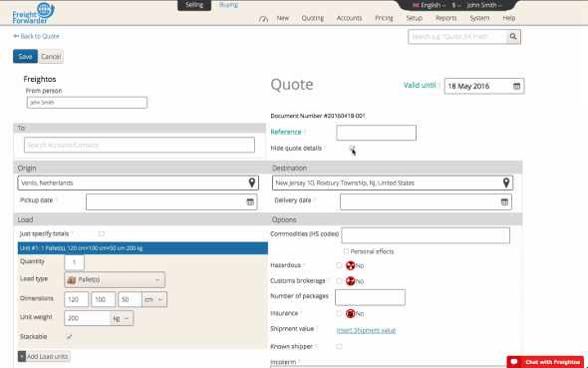The image size is (588, 368).
Task: Click the Destination map pin icon
Action: 506,183
